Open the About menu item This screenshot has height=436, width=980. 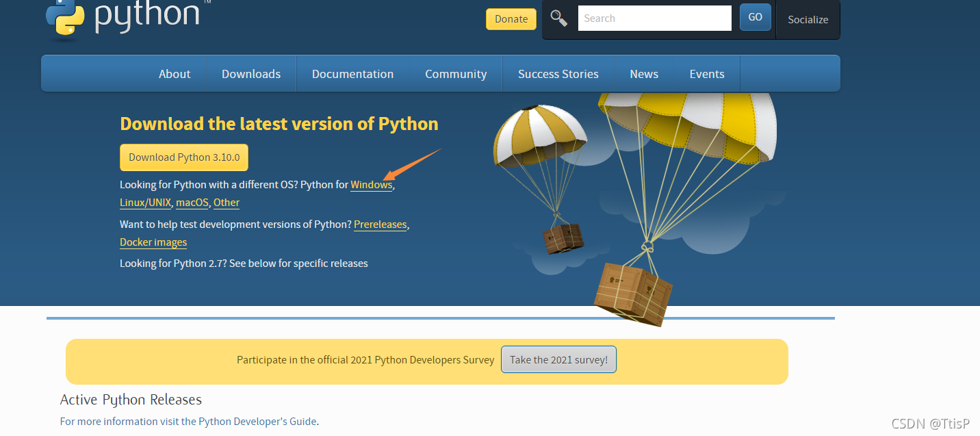175,74
